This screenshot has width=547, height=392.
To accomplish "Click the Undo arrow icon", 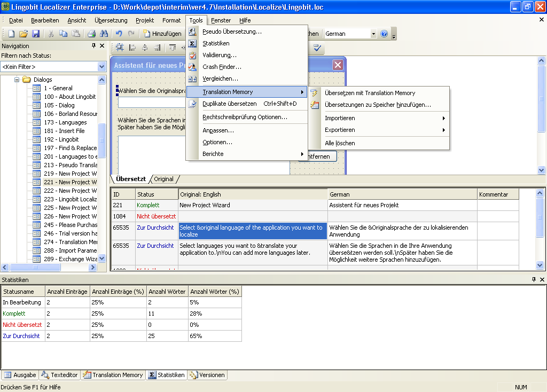I will (119, 34).
